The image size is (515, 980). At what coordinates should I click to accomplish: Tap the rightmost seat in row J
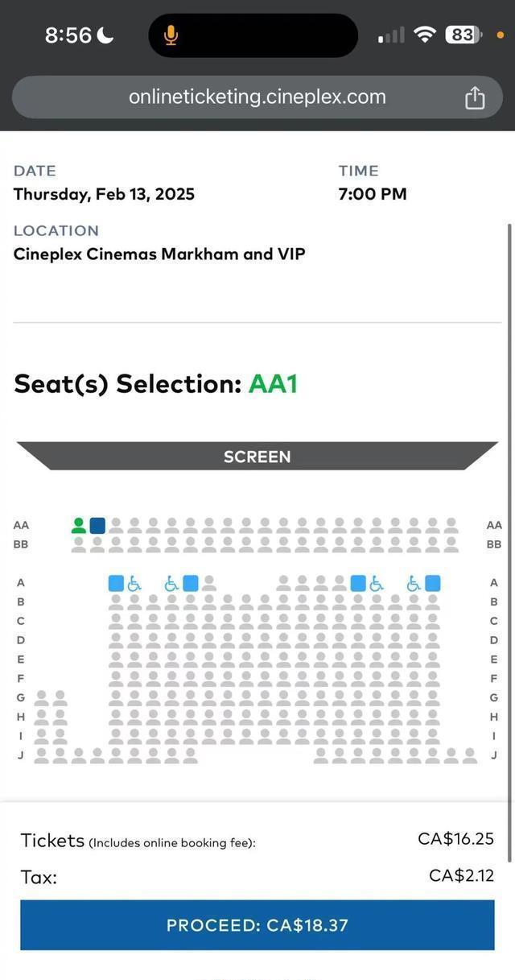click(x=470, y=755)
